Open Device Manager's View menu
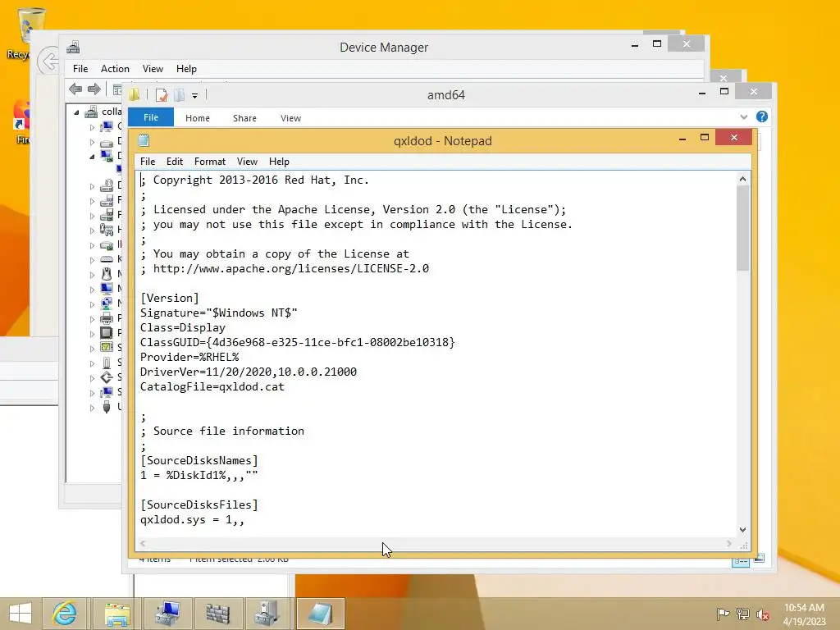Viewport: 840px width, 630px height. 153,69
